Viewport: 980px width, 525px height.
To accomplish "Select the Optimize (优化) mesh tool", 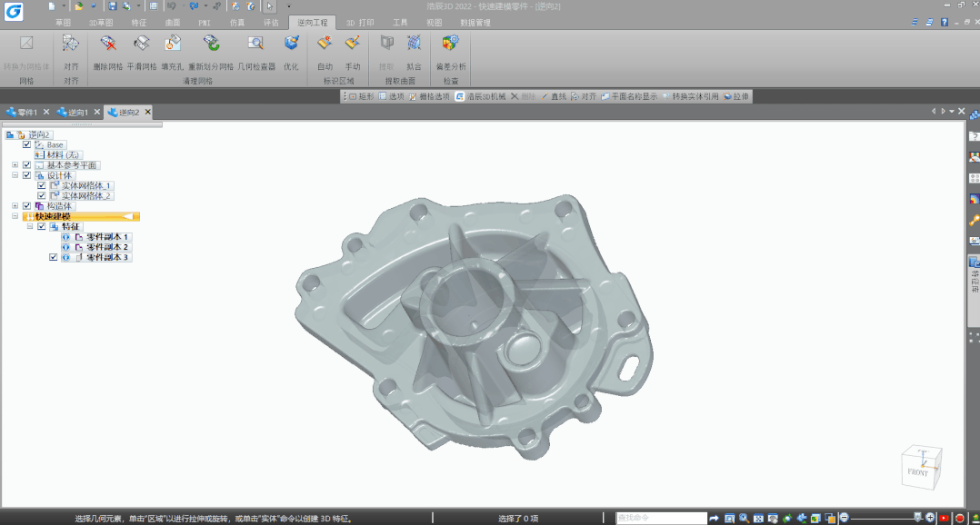I will point(291,52).
